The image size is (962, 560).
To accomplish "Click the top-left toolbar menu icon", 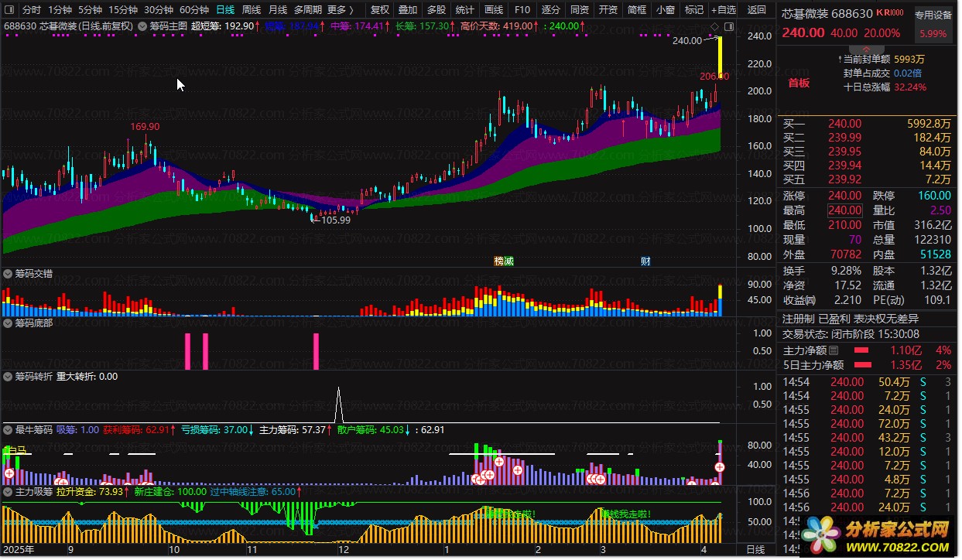I will [x=9, y=10].
